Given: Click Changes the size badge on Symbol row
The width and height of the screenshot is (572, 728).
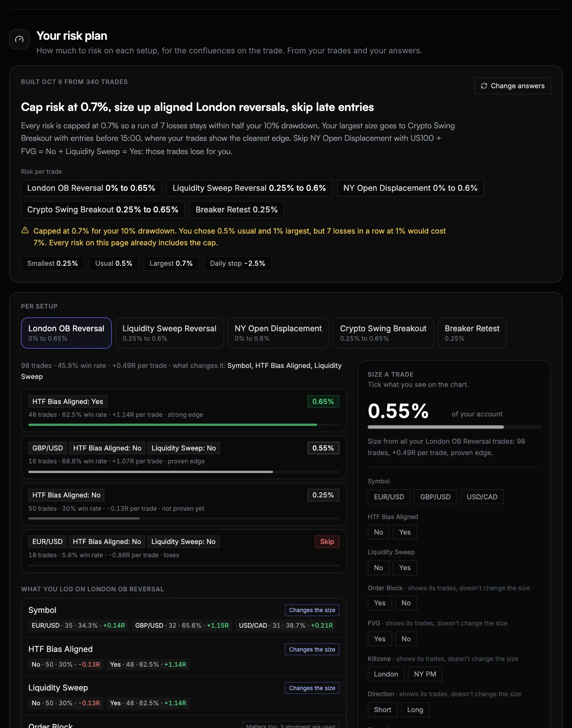Looking at the screenshot, I should [x=312, y=610].
